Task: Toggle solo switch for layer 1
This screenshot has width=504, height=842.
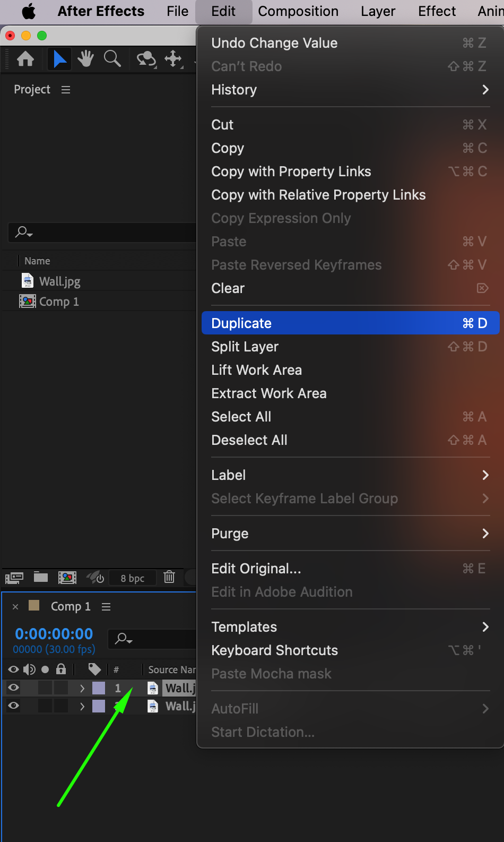Action: 45,688
